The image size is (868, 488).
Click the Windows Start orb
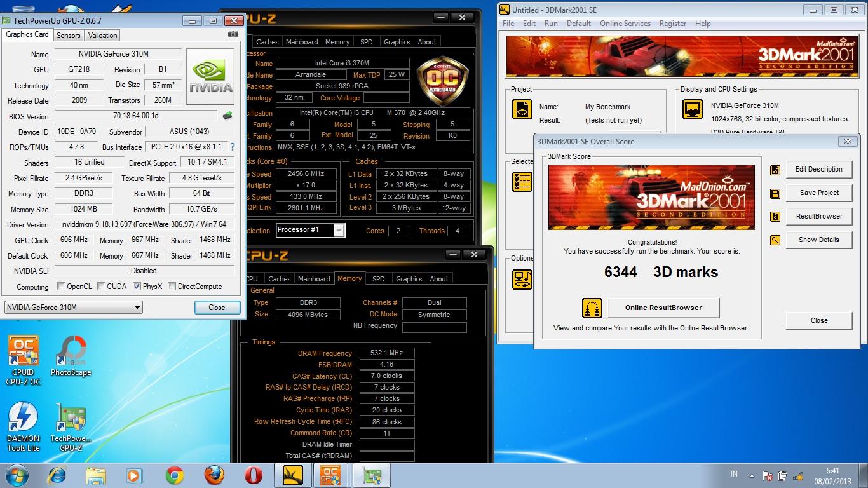(x=17, y=475)
